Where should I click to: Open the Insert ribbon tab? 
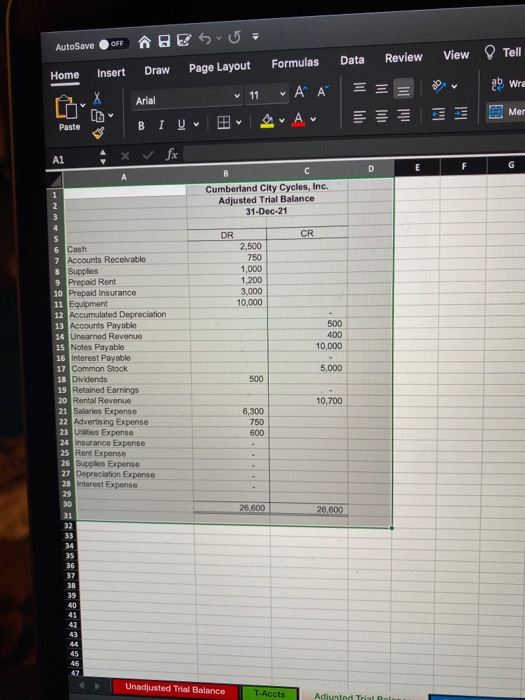(111, 73)
